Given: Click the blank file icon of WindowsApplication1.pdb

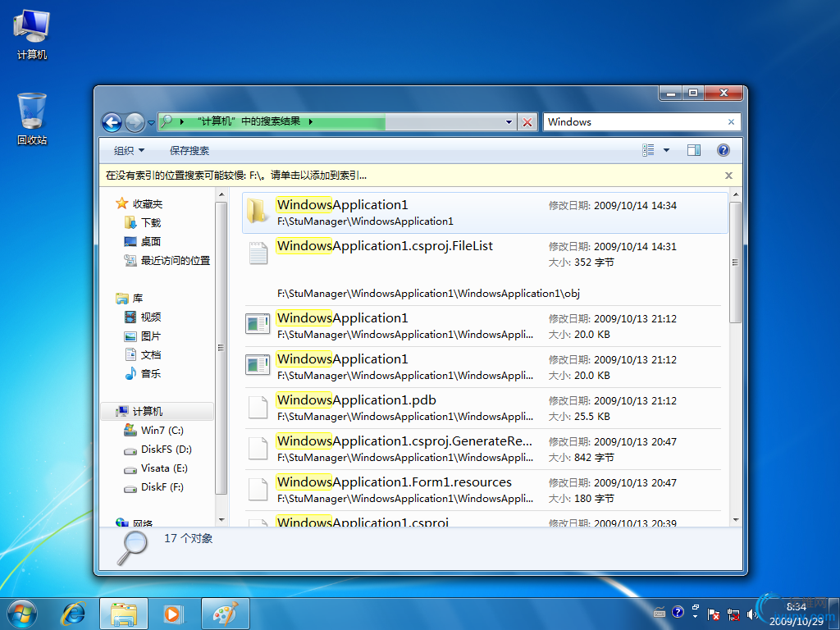Looking at the screenshot, I should click(258, 407).
